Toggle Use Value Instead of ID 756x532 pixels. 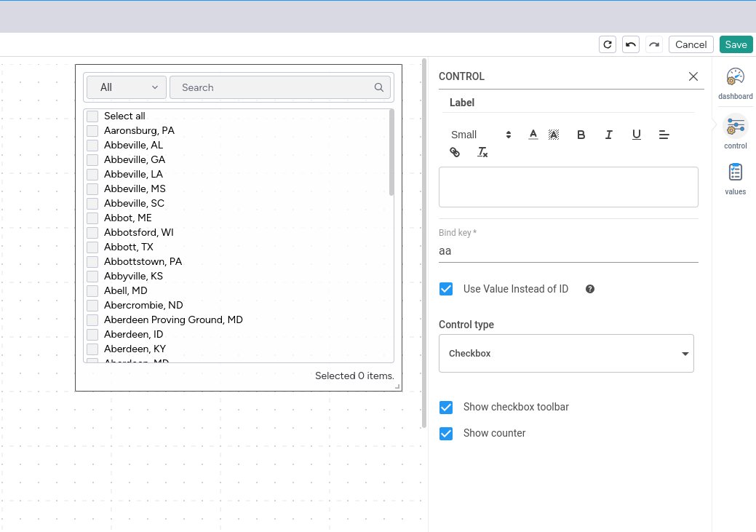coord(446,289)
